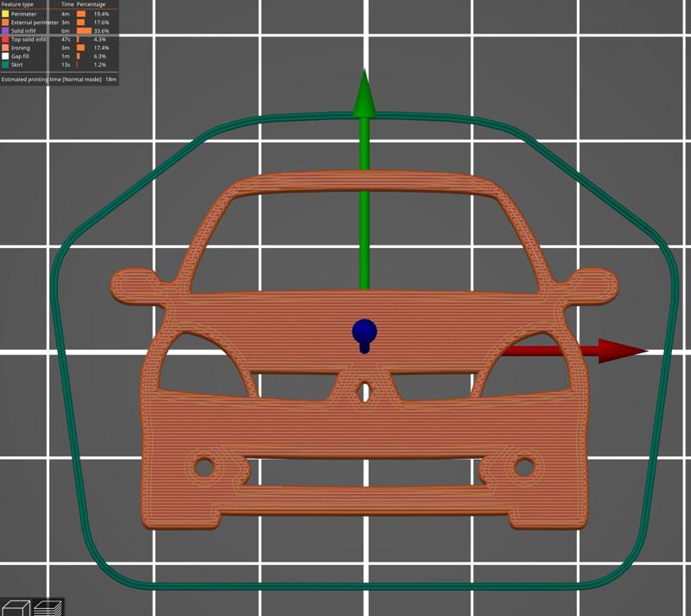691x616 pixels.
Task: Switch to the 3D editor cube view icon
Action: click(15, 608)
